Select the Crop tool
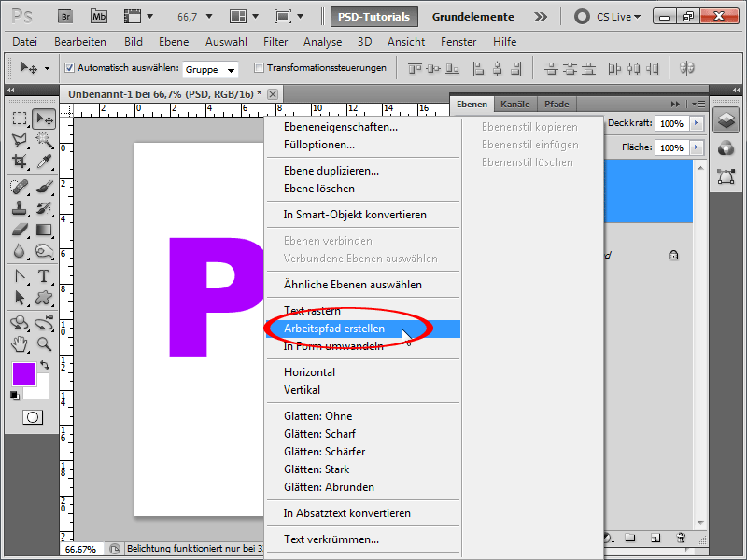This screenshot has height=560, width=747. point(20,161)
